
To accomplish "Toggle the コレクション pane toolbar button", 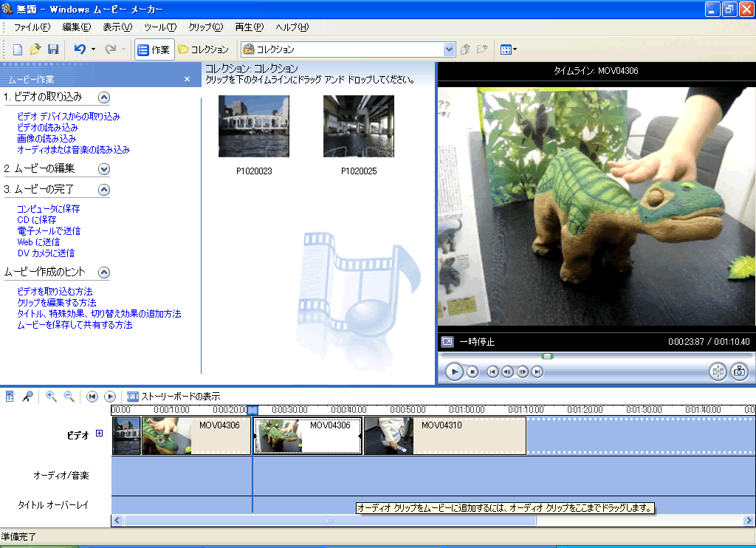I will (x=203, y=49).
